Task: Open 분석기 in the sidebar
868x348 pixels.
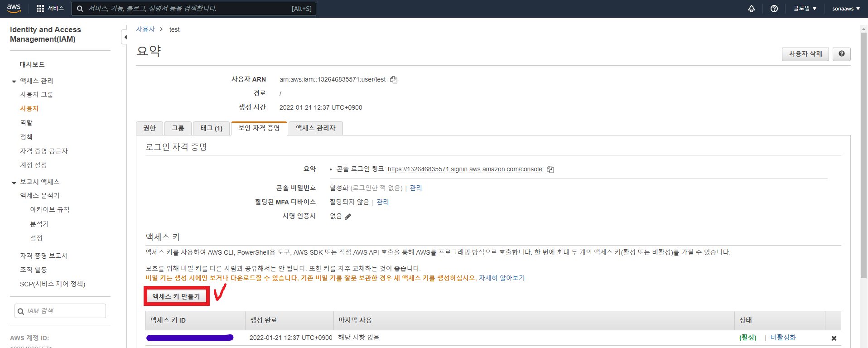Action: 39,224
